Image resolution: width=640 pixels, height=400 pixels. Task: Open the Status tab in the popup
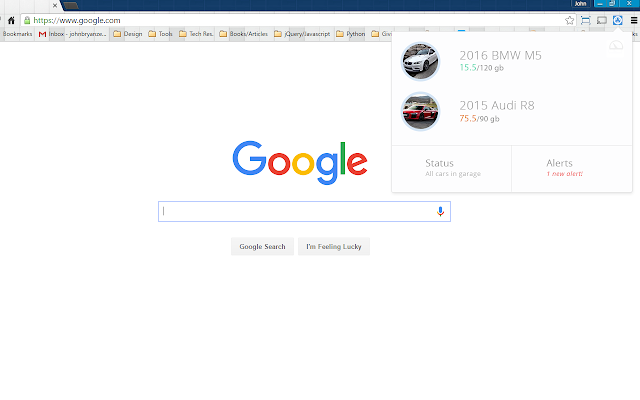pos(451,169)
